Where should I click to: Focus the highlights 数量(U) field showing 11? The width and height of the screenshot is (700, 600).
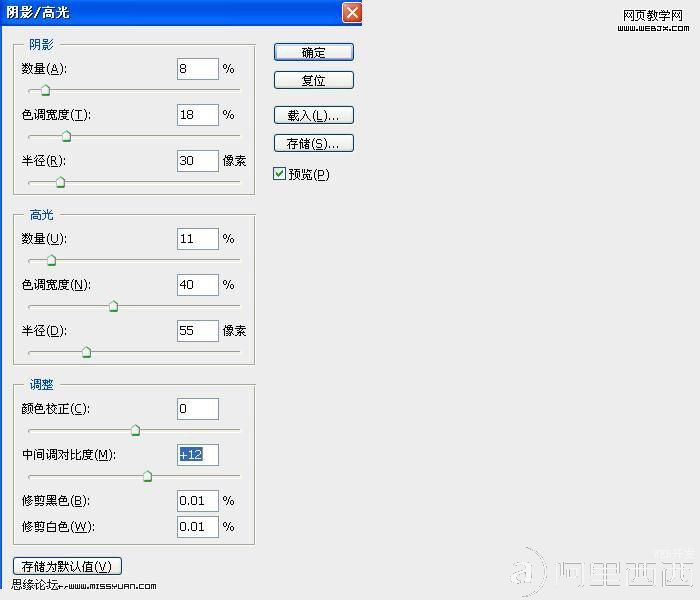point(198,239)
